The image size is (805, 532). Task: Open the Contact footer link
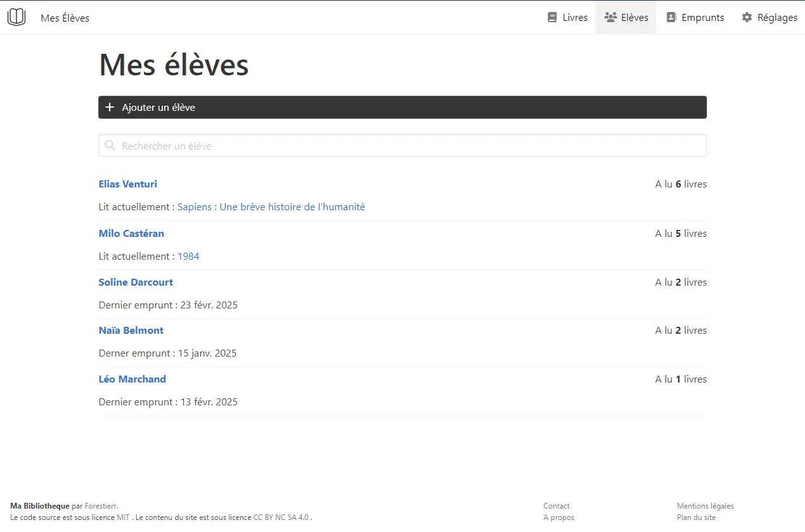point(557,506)
